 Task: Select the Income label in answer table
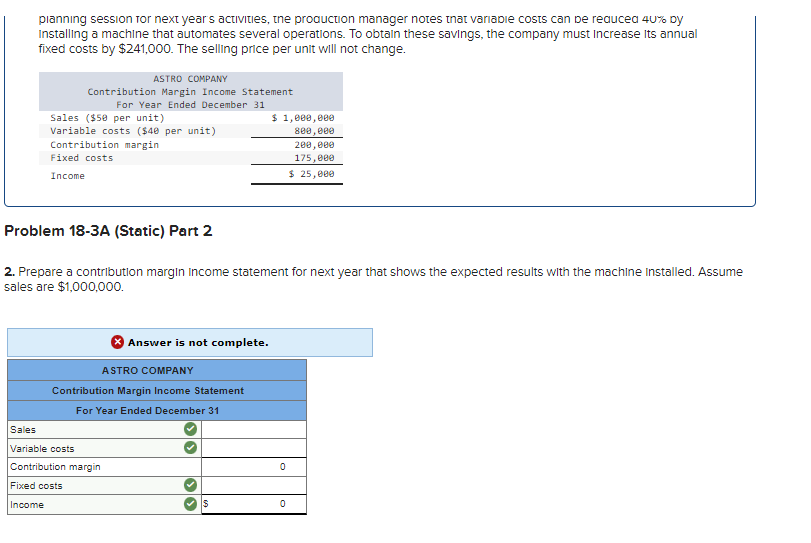[27, 504]
